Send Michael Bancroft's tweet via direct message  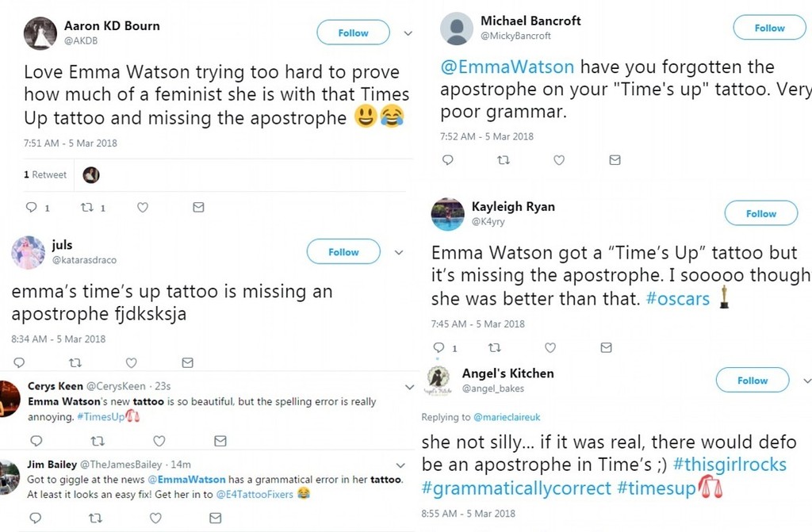[x=615, y=160]
